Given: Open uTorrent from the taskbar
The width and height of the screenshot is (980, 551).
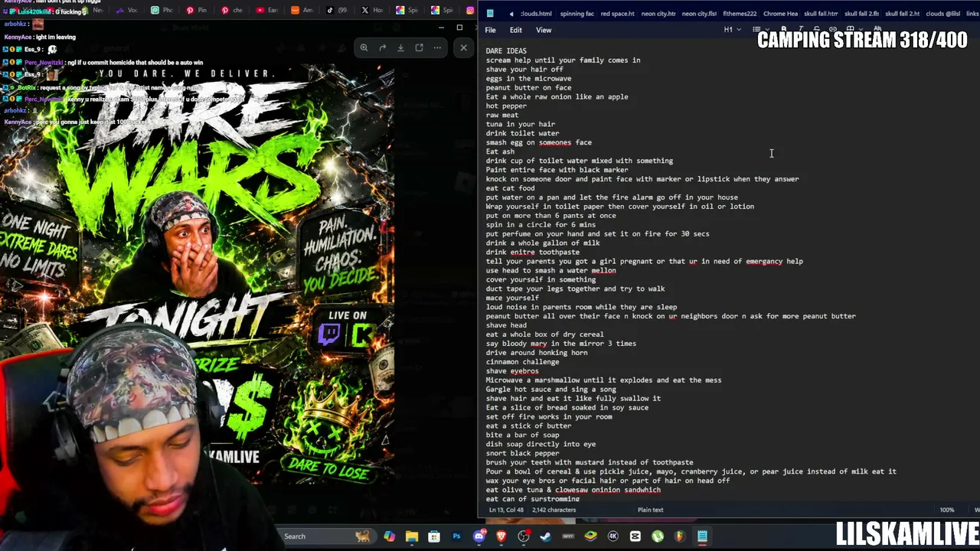Looking at the screenshot, I should pyautogui.click(x=658, y=536).
